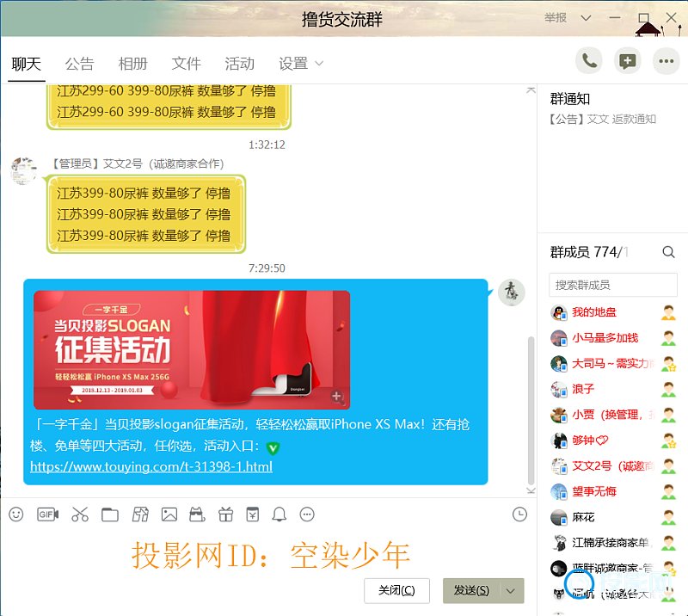Expand the 设置 dropdown menu
The height and width of the screenshot is (616, 688).
pos(301,64)
